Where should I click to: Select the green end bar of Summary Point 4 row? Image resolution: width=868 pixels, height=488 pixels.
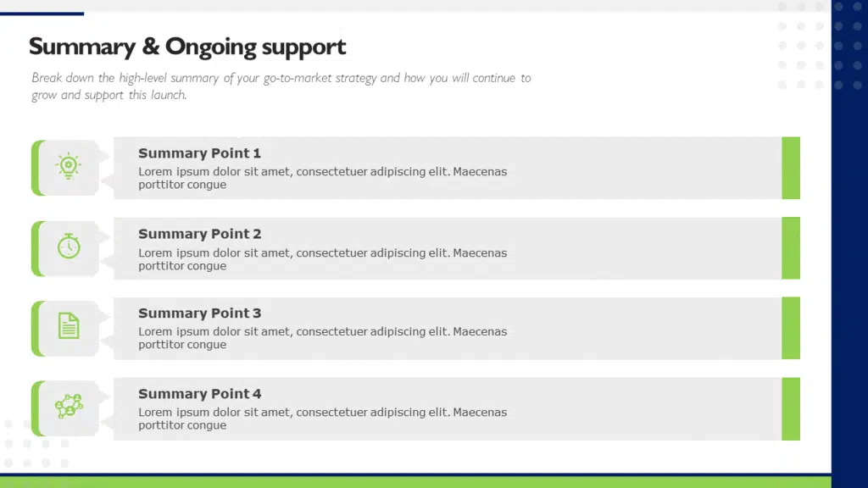tap(791, 409)
